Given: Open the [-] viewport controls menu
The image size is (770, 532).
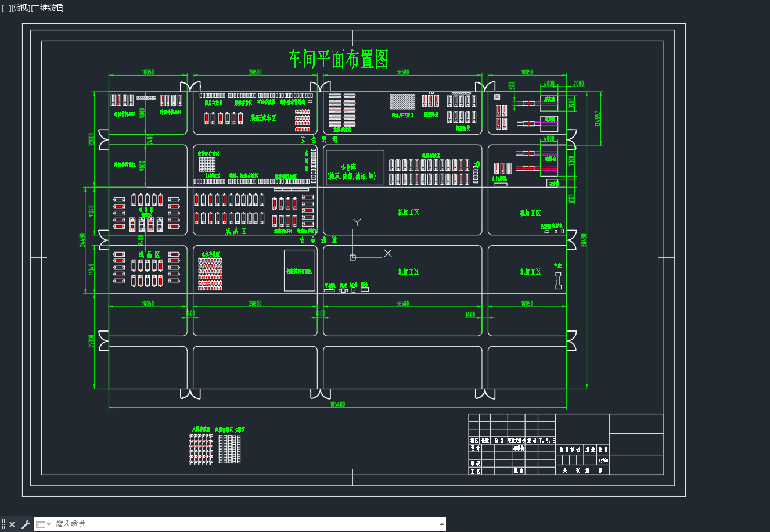Looking at the screenshot, I should coord(6,8).
